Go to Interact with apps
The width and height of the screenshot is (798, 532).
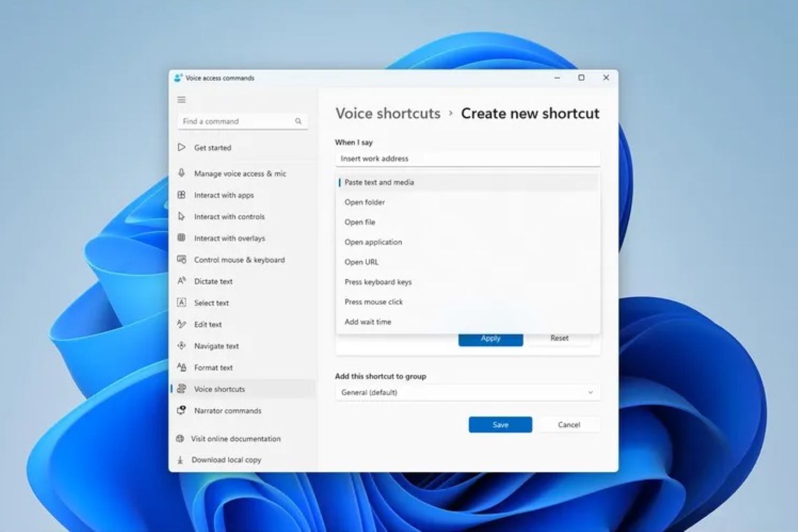(x=243, y=195)
